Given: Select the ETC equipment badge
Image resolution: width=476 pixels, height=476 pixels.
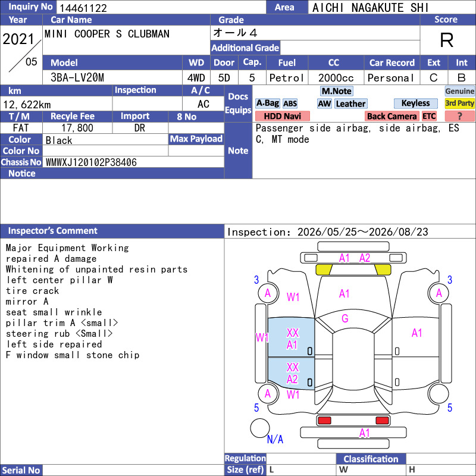Looking at the screenshot, I should [x=429, y=116].
